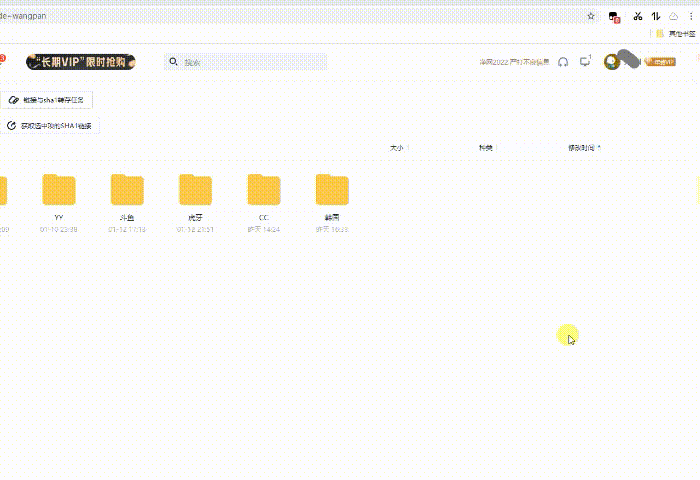The image size is (700, 480).
Task: Click the CC folder name label
Action: [x=264, y=217]
